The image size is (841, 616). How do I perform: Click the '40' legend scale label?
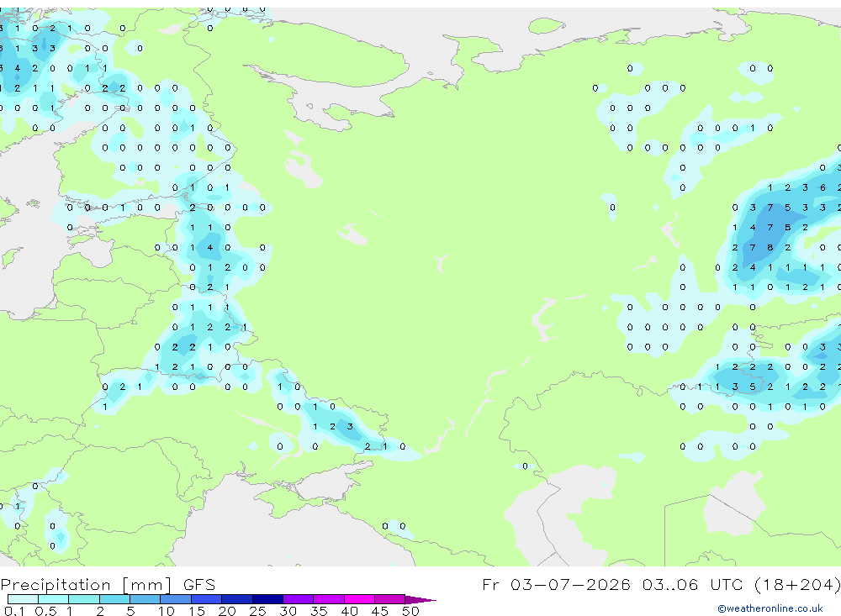click(x=349, y=611)
